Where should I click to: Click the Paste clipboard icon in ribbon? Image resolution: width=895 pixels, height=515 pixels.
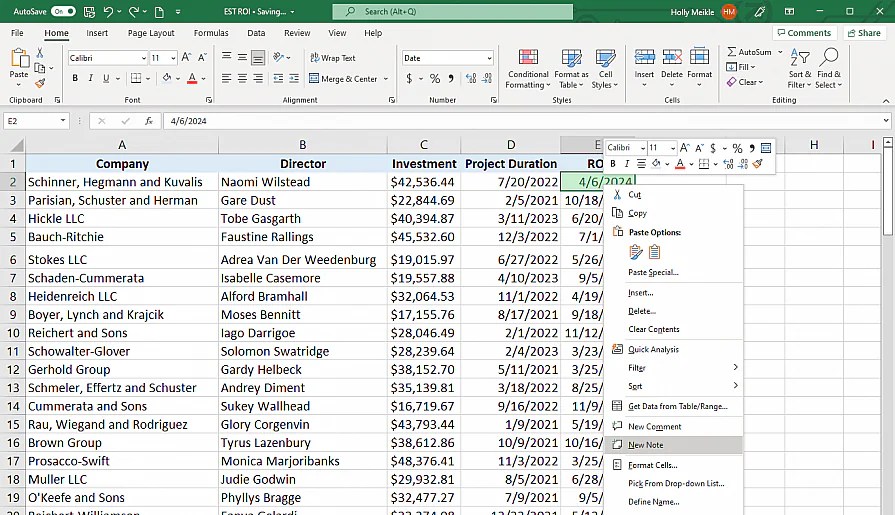tap(19, 58)
